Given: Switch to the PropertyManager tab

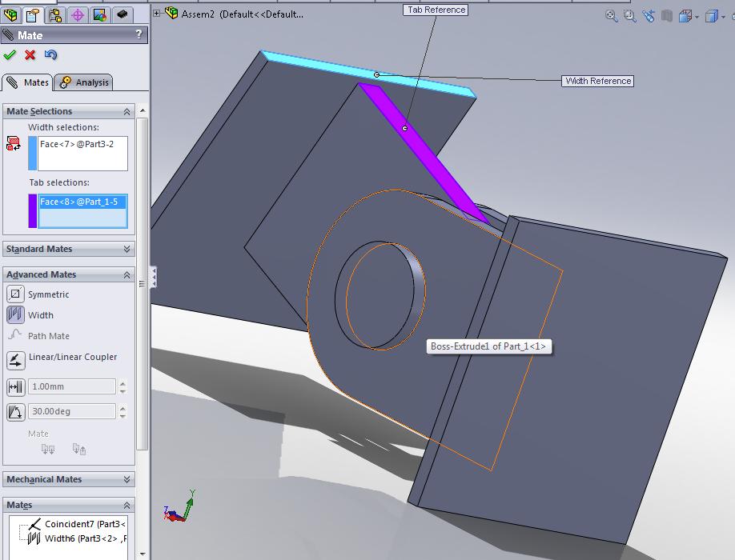Looking at the screenshot, I should [x=32, y=15].
